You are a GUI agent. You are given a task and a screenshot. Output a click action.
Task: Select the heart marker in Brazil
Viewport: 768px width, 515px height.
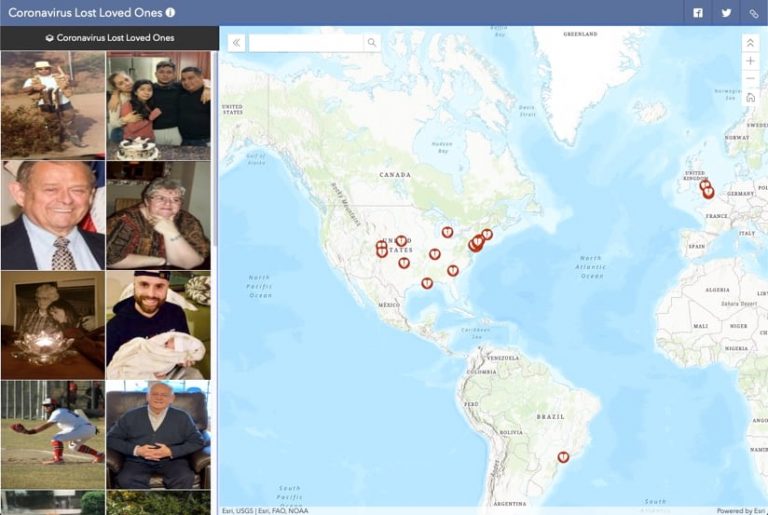(563, 457)
